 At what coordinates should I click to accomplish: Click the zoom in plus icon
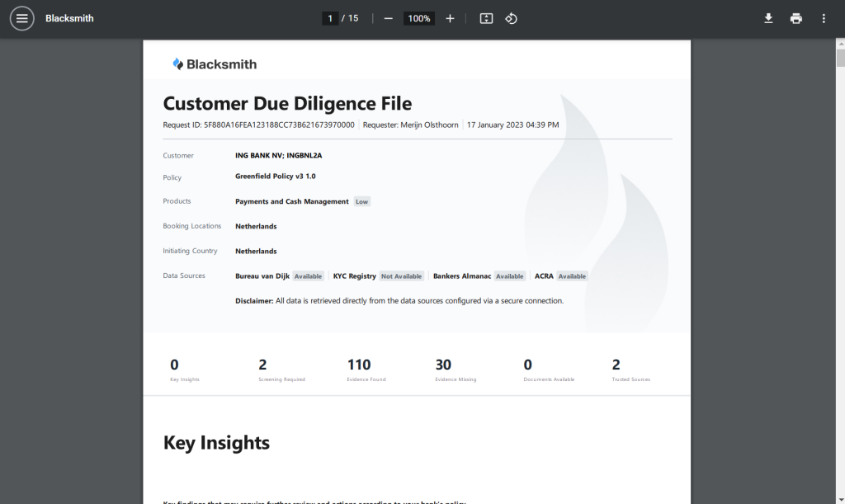pyautogui.click(x=450, y=18)
